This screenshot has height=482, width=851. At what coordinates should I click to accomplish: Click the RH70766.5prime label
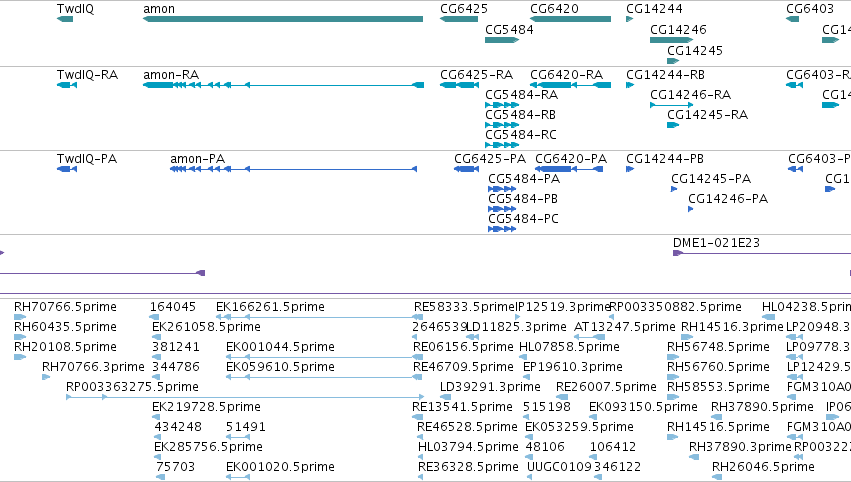coord(65,307)
